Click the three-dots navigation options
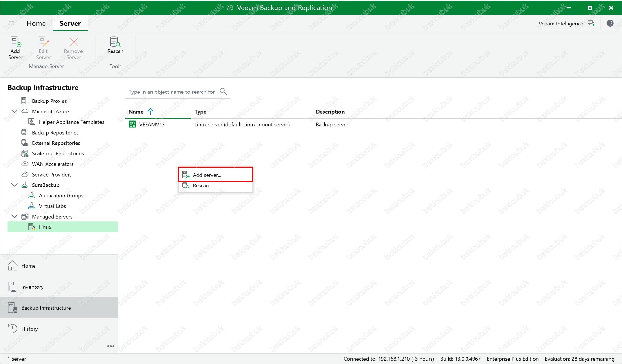Image resolution: width=622 pixels, height=364 pixels. coord(111,346)
